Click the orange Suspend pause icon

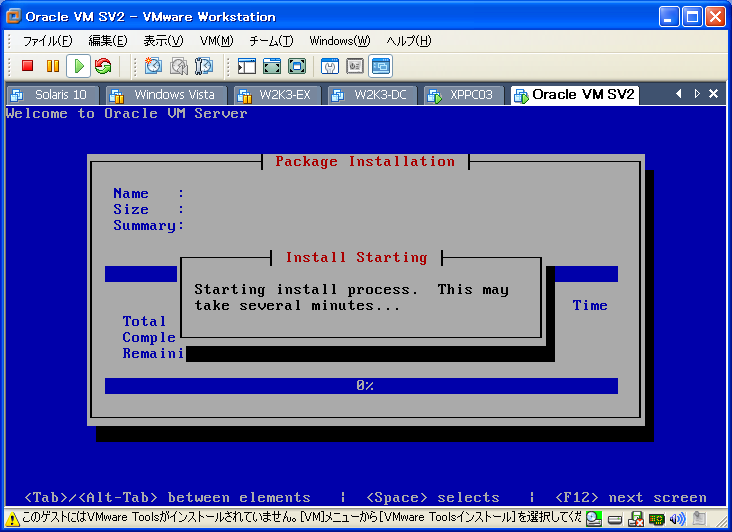coord(53,66)
